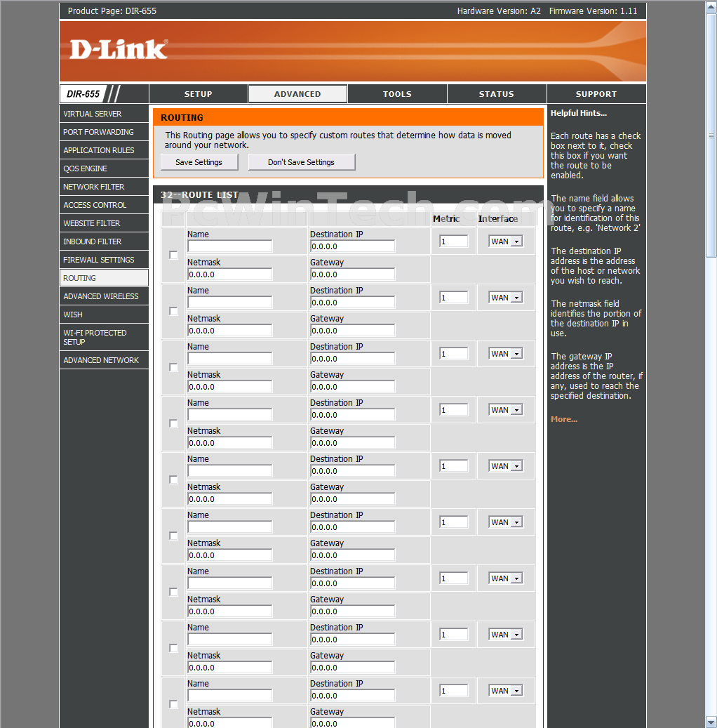
Task: Open Firewall Settings
Action: click(104, 260)
